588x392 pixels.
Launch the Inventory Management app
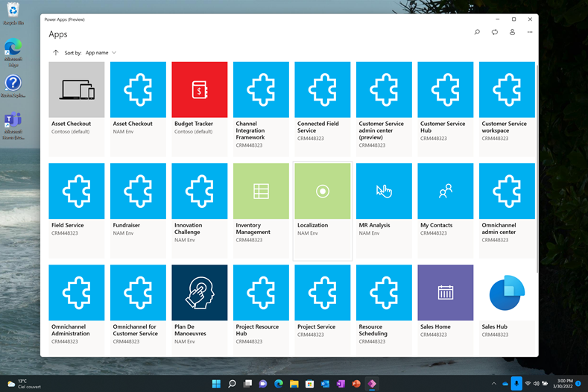261,192
